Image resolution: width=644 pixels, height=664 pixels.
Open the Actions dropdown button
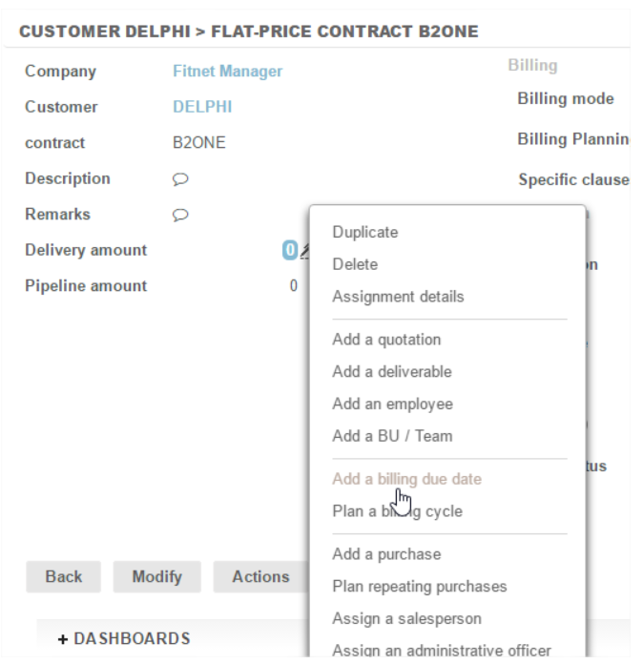(260, 576)
